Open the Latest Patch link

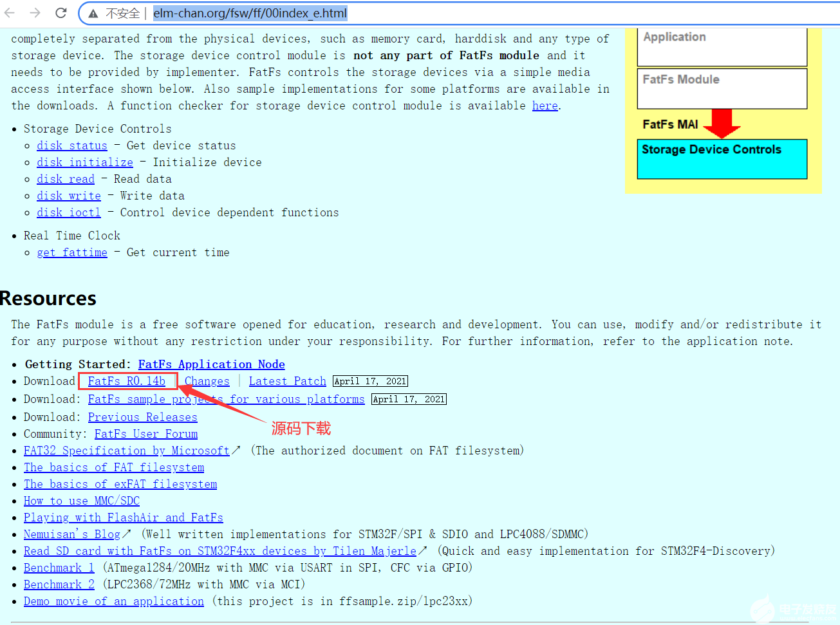click(288, 381)
